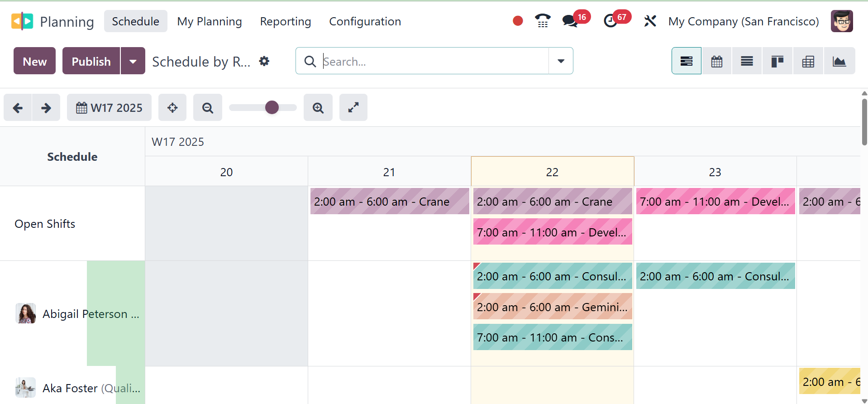Viewport: 868px width, 404px height.
Task: Expand the schedule to full screen
Action: 353,108
